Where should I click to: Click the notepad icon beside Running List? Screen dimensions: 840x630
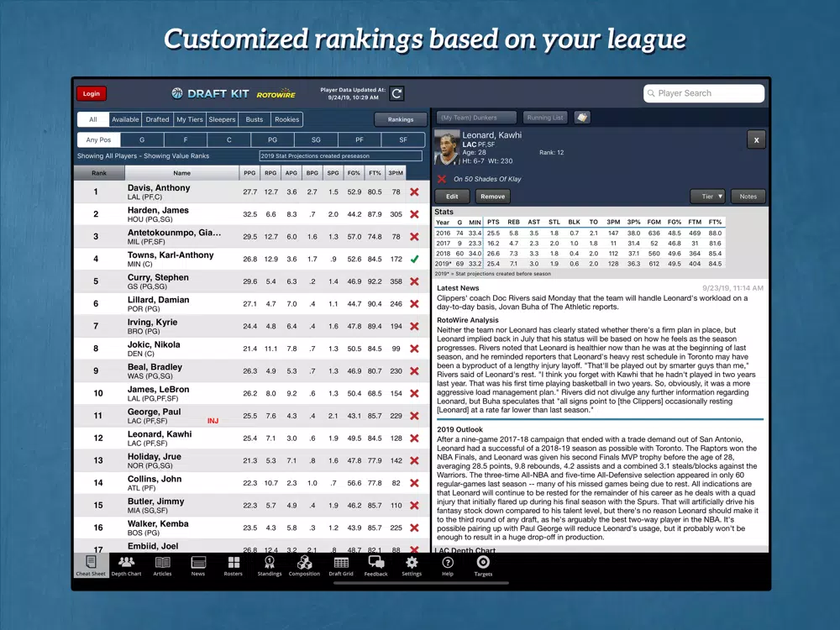582,118
